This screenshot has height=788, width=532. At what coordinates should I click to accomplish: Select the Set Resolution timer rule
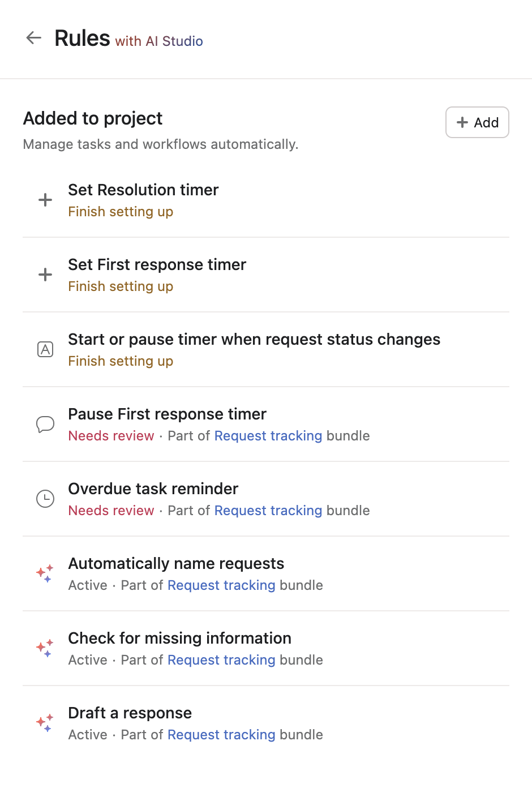[x=143, y=190]
